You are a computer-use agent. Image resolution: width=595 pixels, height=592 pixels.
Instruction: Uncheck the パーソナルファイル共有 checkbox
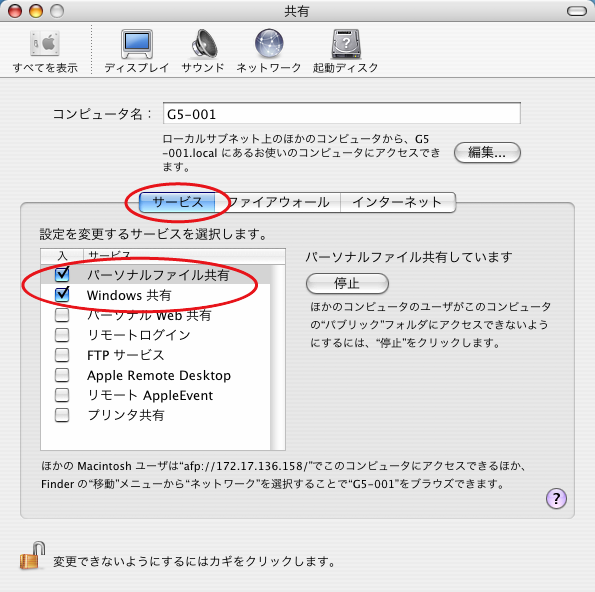point(62,274)
